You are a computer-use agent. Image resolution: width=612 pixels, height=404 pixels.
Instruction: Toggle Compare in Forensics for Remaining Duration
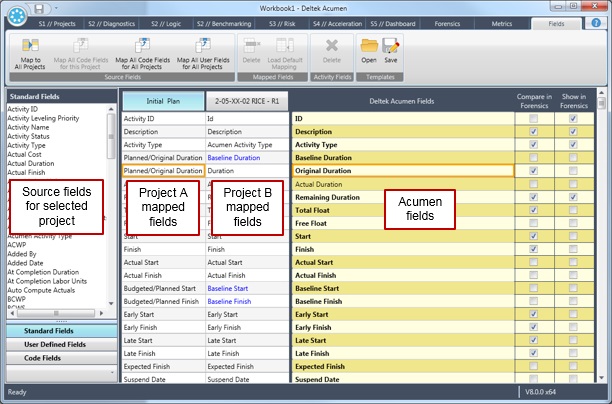[534, 197]
